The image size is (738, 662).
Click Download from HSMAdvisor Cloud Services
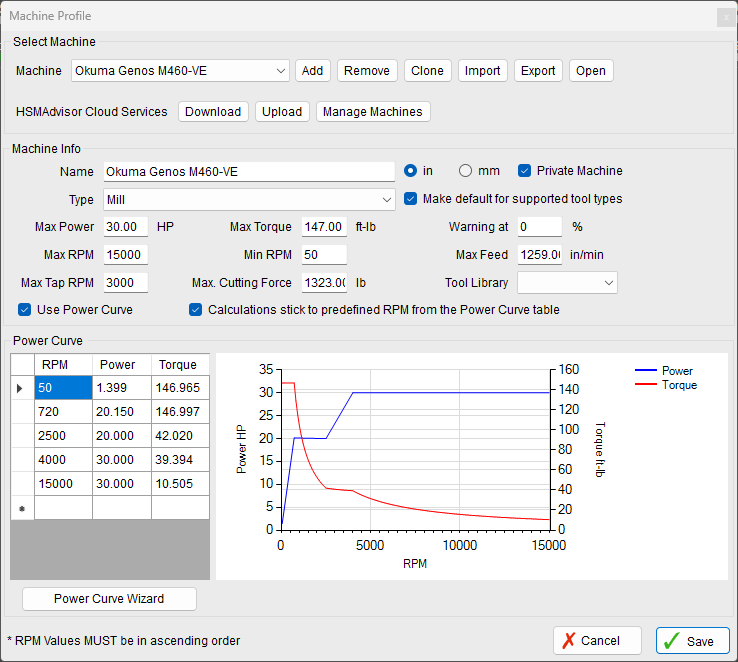point(213,112)
